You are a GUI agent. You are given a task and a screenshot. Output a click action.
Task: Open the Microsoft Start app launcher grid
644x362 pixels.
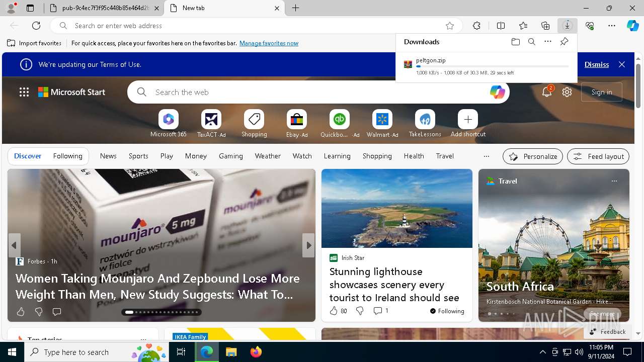[24, 92]
